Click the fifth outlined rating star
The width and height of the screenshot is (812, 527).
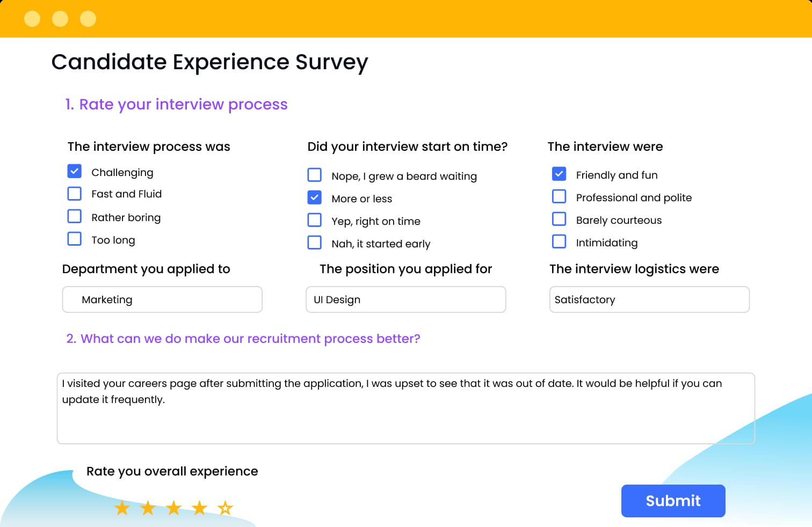[x=226, y=508]
